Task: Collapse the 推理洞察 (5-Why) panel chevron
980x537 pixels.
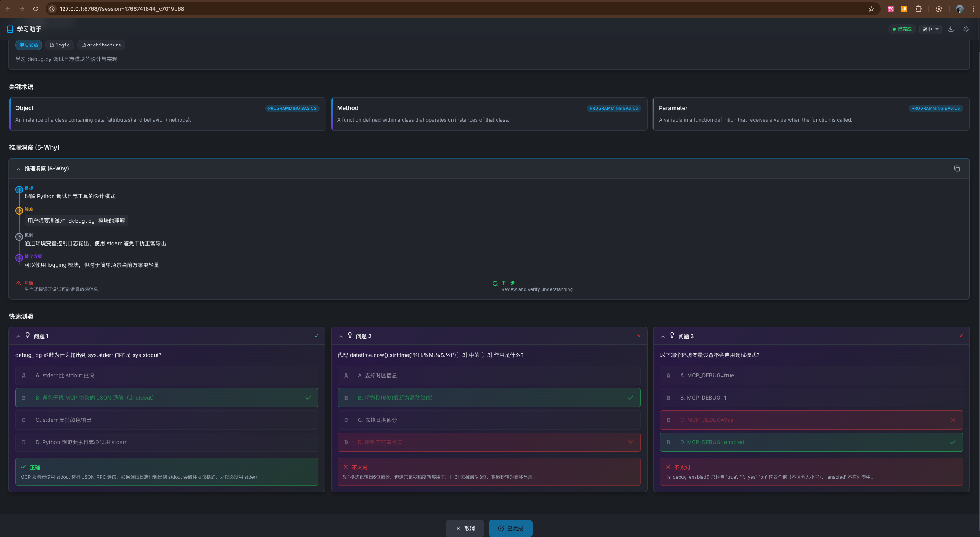Action: (x=18, y=169)
